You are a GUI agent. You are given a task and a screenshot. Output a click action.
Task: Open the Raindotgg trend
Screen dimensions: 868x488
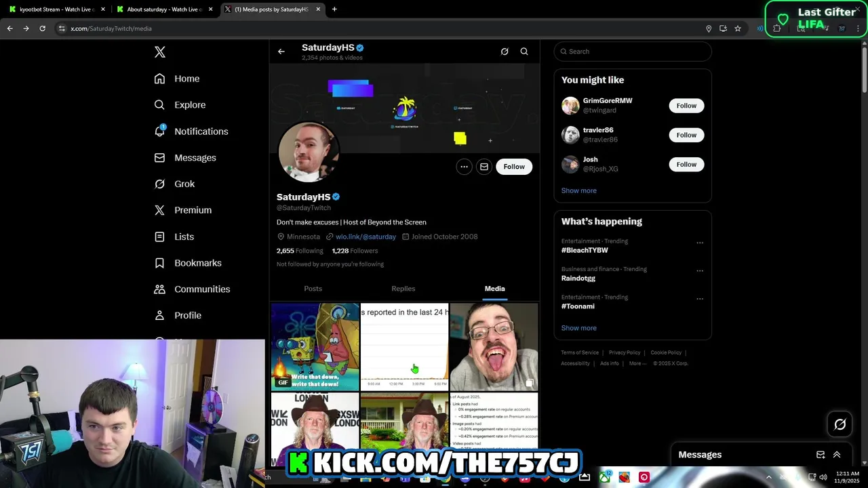coord(578,279)
